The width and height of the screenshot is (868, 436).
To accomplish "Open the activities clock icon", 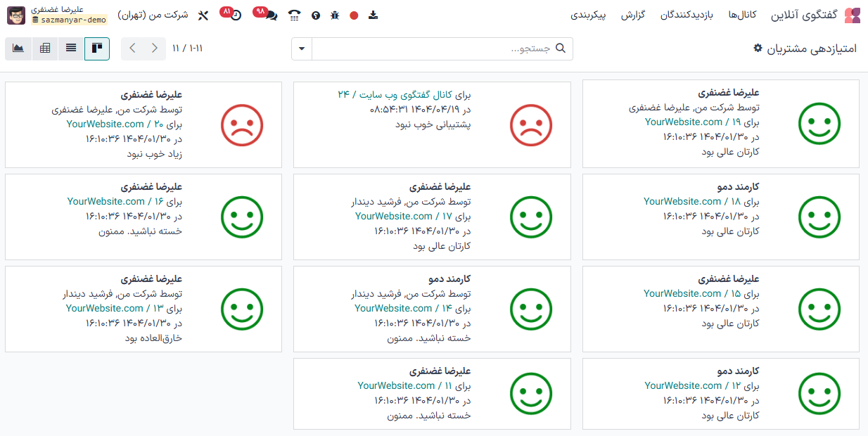I will 236,15.
